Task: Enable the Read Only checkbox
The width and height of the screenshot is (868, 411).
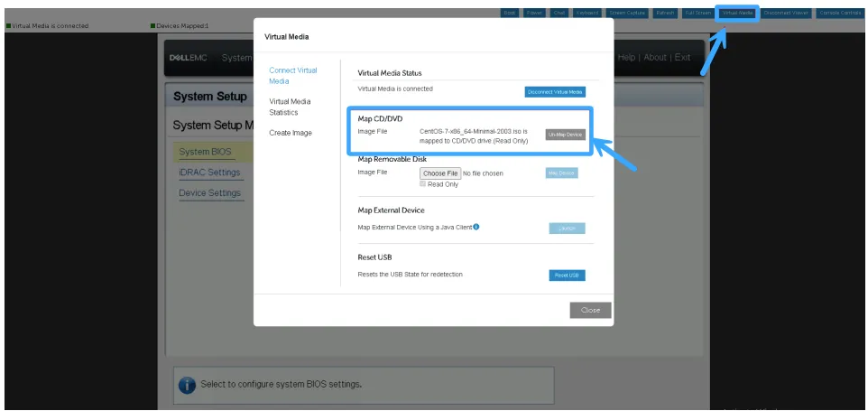Action: pyautogui.click(x=423, y=184)
